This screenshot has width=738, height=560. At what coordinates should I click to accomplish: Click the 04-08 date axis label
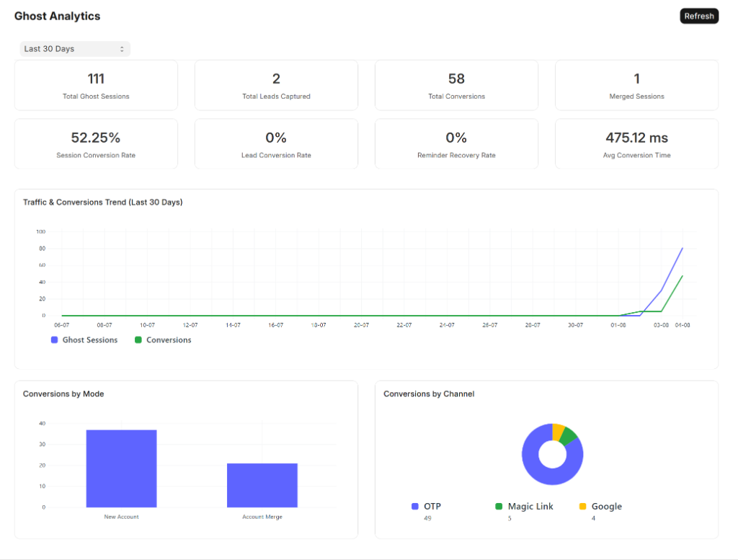tap(683, 325)
